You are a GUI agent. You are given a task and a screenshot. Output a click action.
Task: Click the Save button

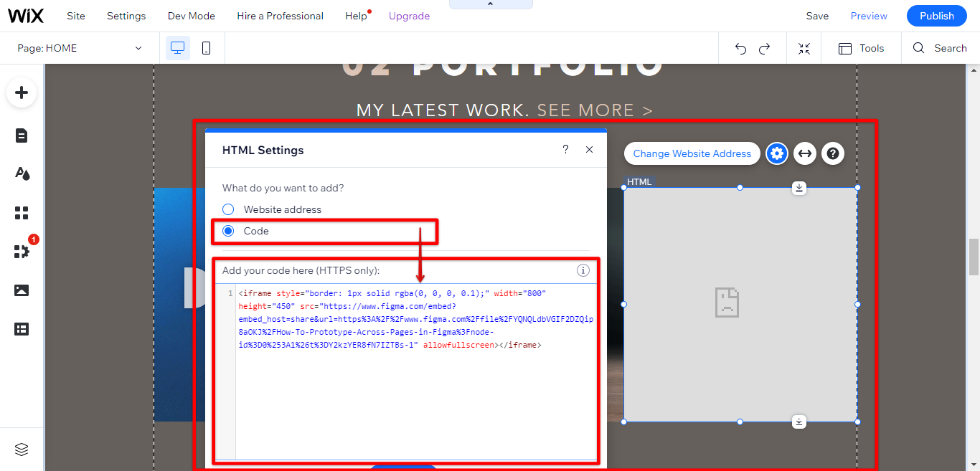tap(817, 16)
